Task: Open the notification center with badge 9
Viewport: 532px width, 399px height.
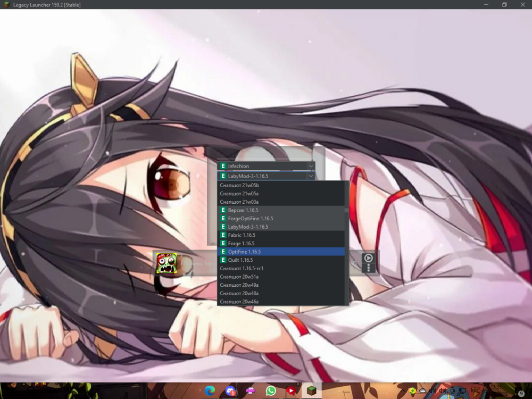Action: click(521, 393)
